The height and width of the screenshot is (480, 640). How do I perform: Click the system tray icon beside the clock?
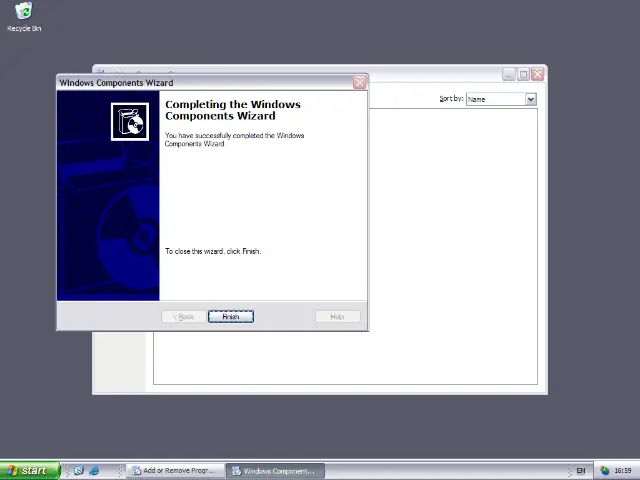pyautogui.click(x=604, y=471)
